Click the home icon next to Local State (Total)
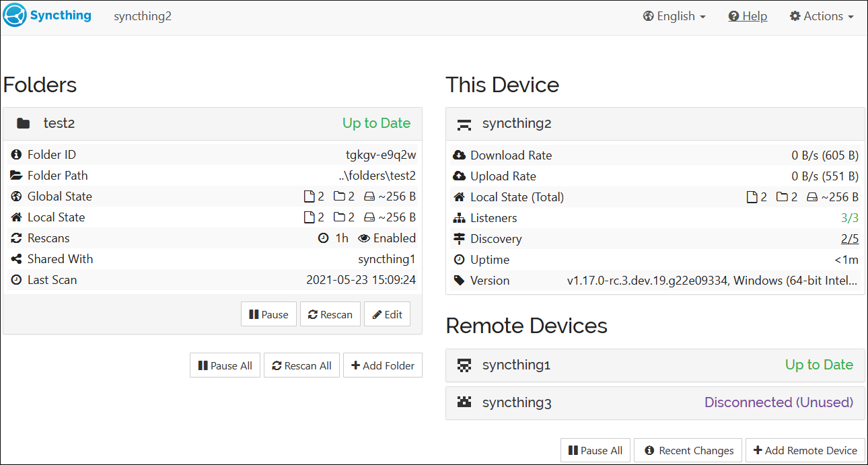This screenshot has width=868, height=465. tap(460, 197)
